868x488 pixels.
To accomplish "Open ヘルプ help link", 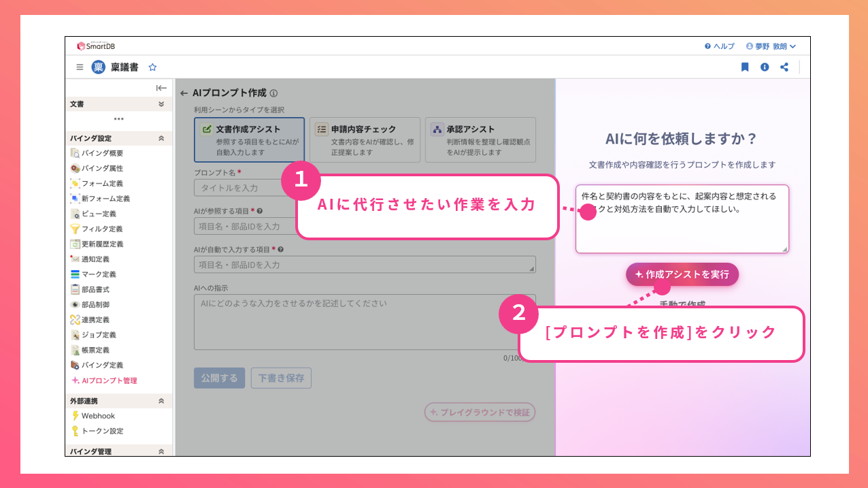I will 720,46.
